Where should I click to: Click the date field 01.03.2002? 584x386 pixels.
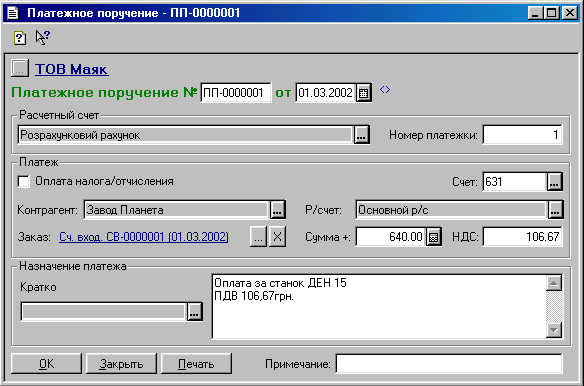[x=326, y=92]
